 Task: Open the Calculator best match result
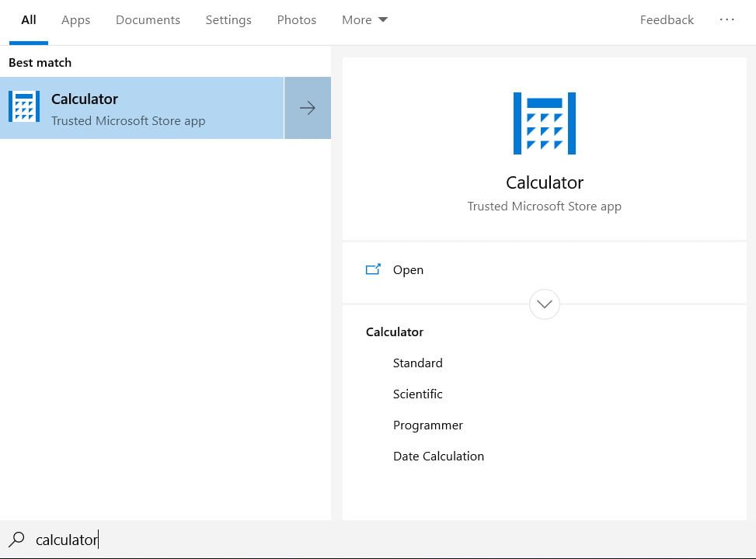pos(141,108)
